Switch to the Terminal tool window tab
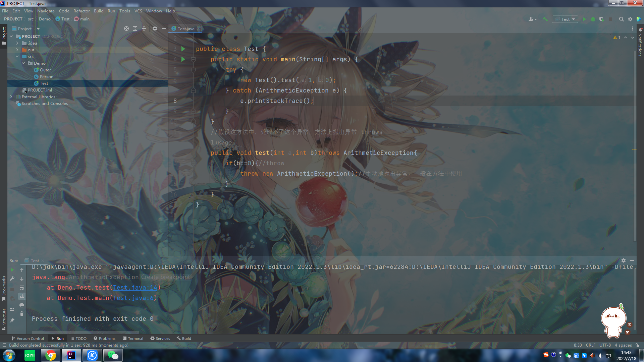644x362 pixels. [x=133, y=338]
